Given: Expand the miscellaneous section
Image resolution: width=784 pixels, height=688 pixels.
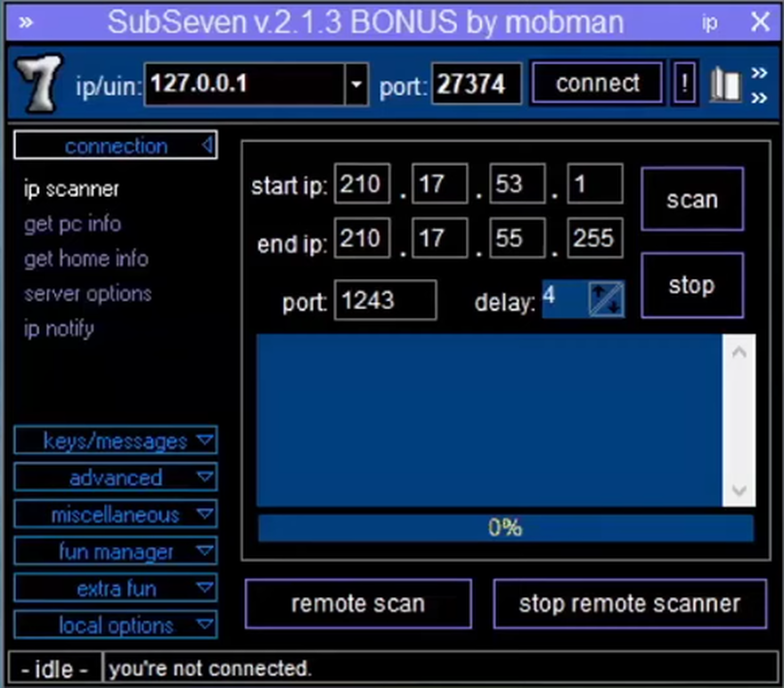Looking at the screenshot, I should coord(116,514).
